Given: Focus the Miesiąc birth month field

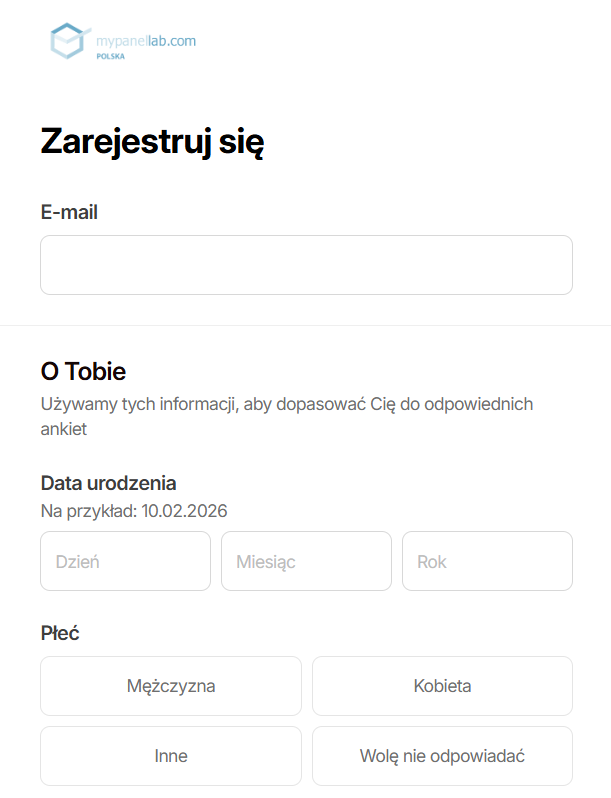Looking at the screenshot, I should coord(306,561).
